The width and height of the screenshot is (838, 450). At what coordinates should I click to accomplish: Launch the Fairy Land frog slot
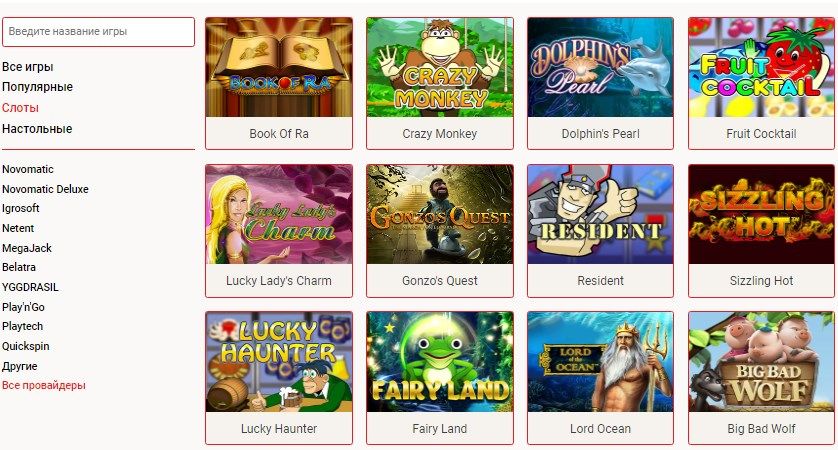coord(439,362)
